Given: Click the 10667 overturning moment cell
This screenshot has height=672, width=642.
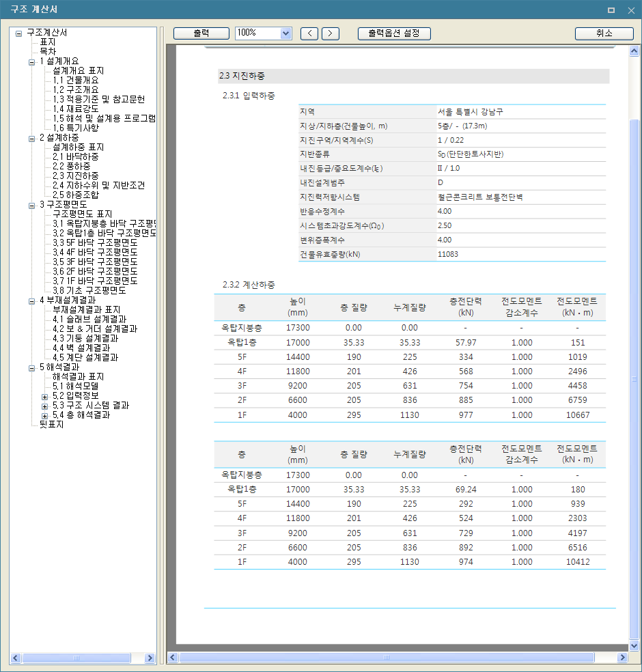Looking at the screenshot, I should pos(578,415).
